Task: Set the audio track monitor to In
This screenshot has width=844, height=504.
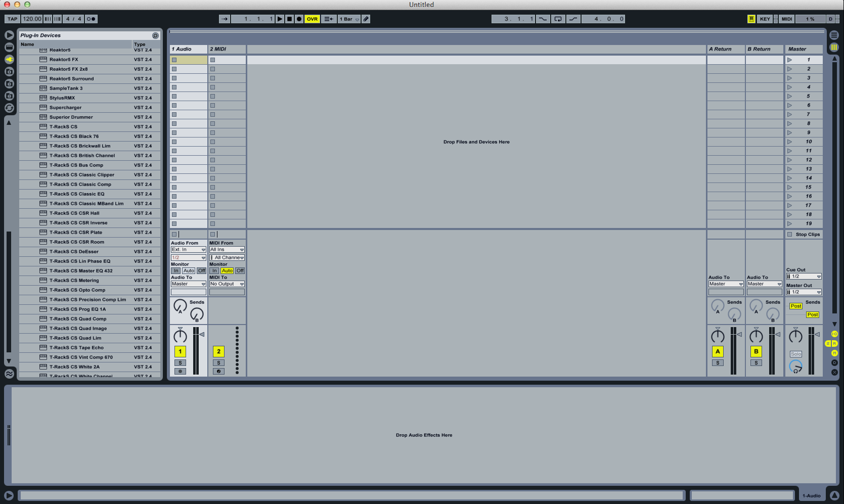Action: tap(175, 270)
